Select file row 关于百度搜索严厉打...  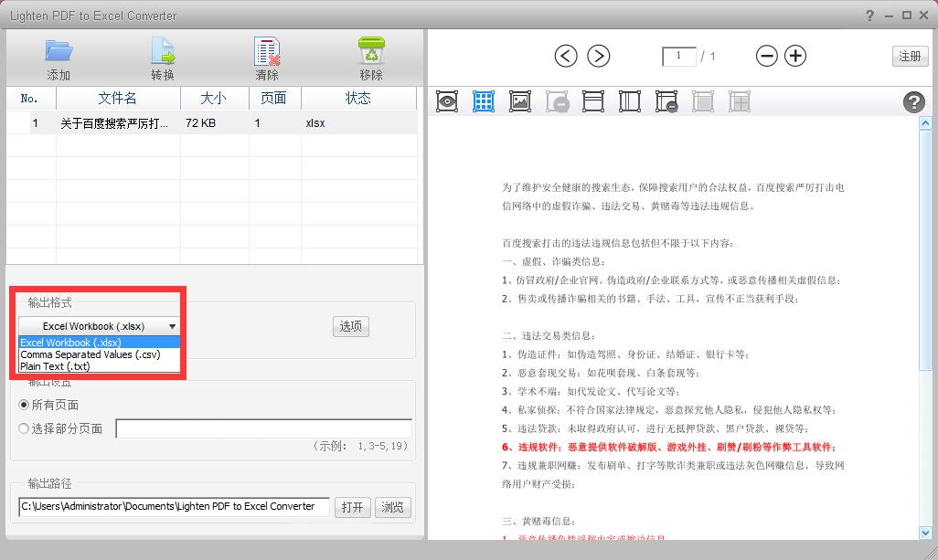[114, 123]
